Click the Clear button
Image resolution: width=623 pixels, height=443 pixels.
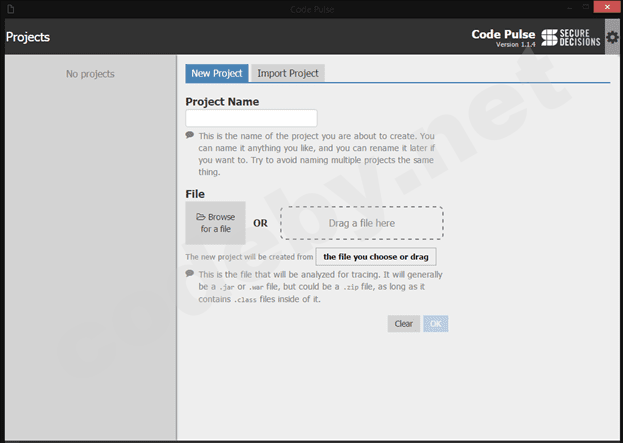404,324
